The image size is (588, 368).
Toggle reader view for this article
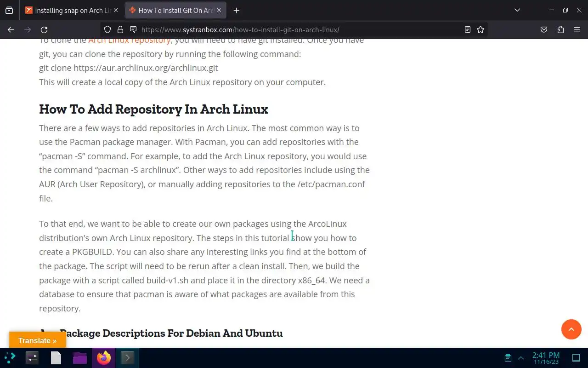[468, 29]
